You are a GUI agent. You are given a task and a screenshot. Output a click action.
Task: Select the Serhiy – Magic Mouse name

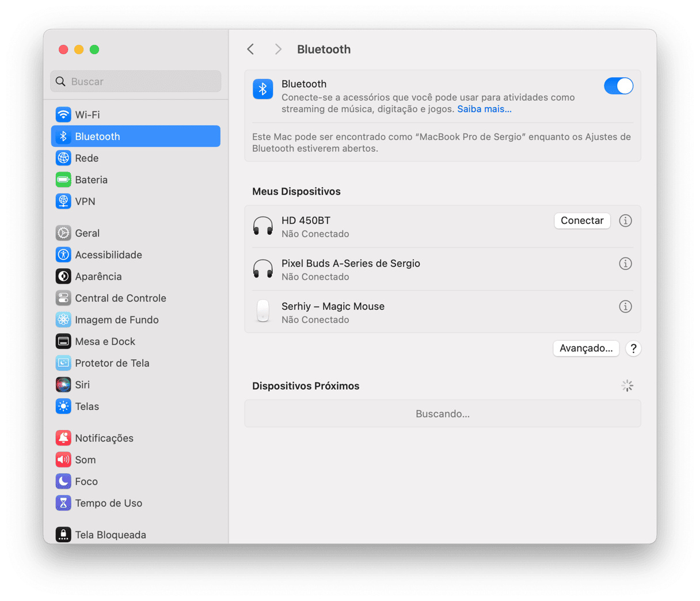pos(333,306)
